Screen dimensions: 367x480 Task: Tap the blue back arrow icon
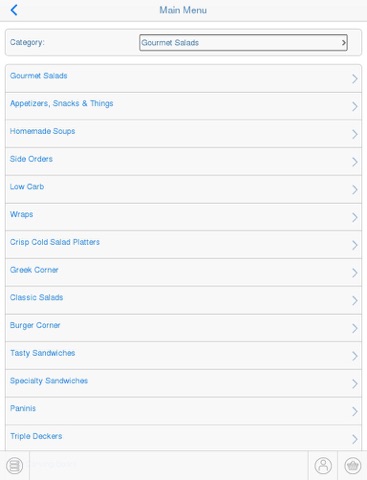(14, 10)
